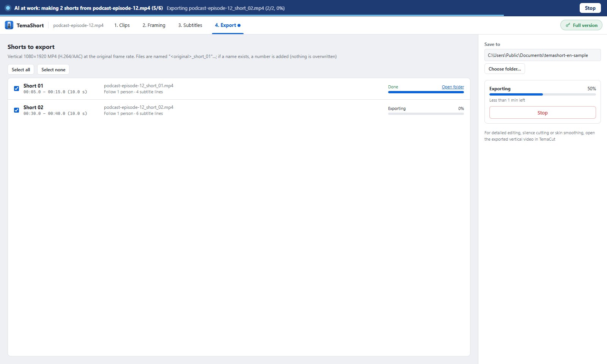Screen dimensions: 607x364
Task: Click the Short 02 exporting progress bar
Action: tap(426, 114)
